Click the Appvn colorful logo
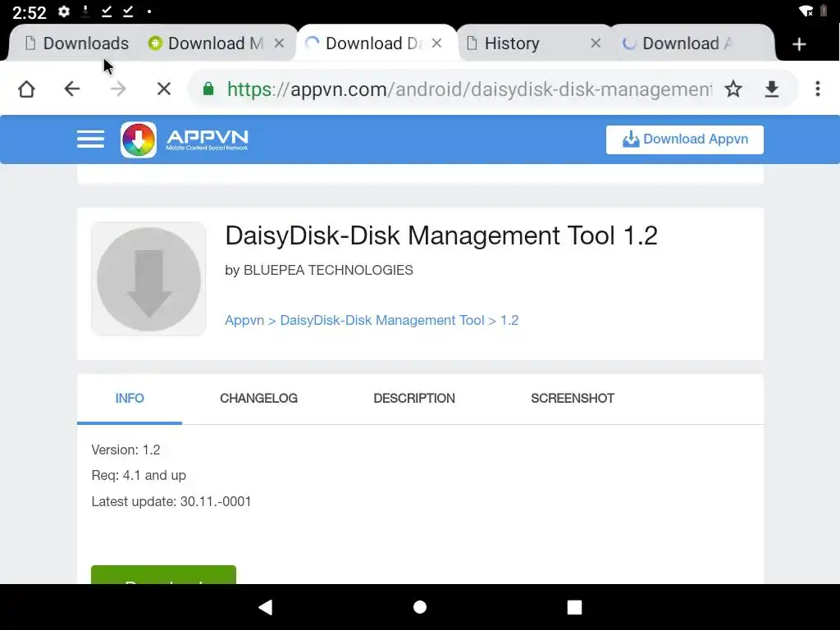The width and height of the screenshot is (840, 630). (139, 139)
